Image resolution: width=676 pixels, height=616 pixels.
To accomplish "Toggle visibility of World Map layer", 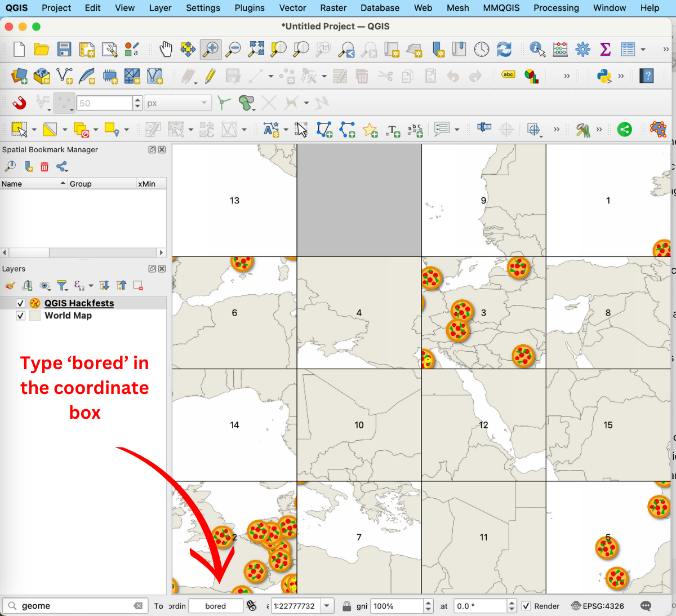I will [21, 316].
